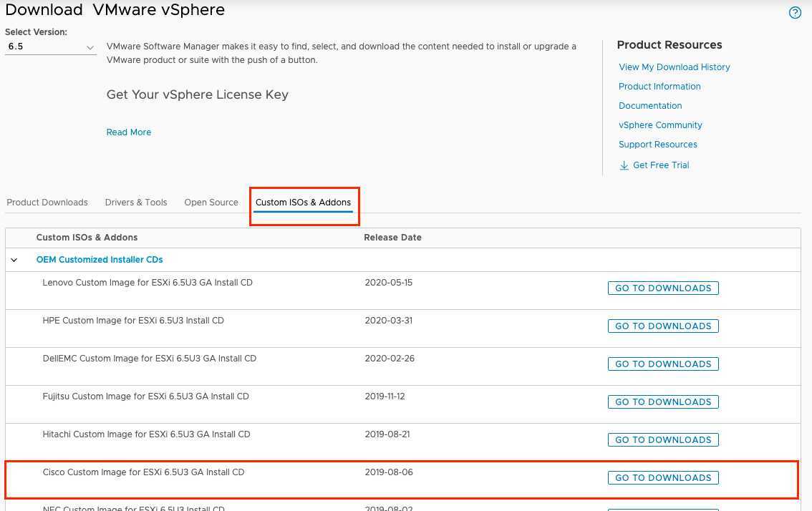
Task: Go to downloads for Hitachi Custom Image
Action: pyautogui.click(x=663, y=439)
